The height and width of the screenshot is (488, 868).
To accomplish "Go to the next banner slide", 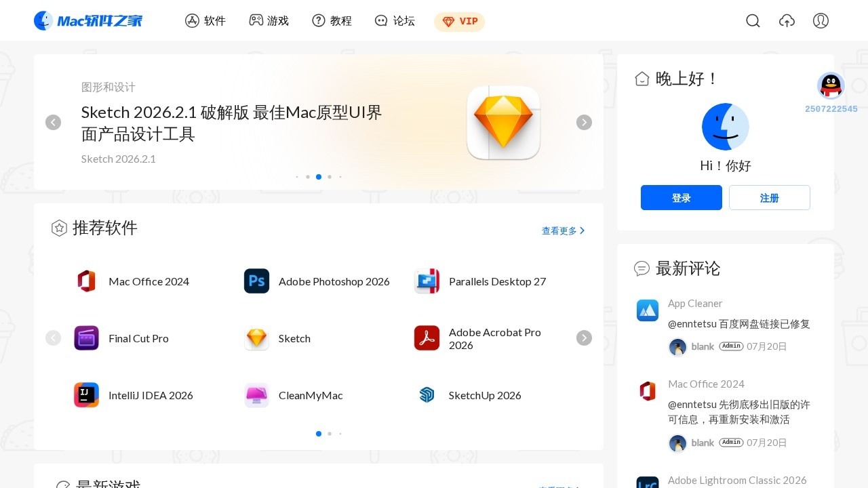I will click(584, 122).
